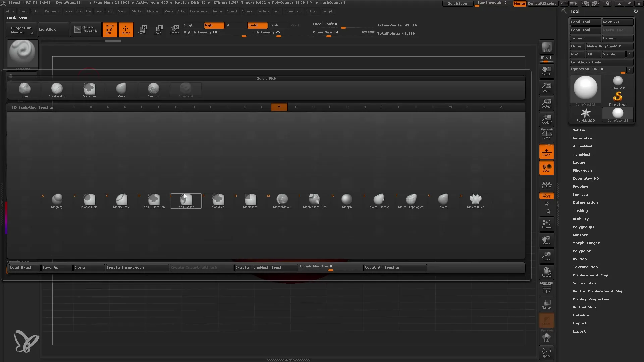Toggle Local symmetry button
Viewport: 644px width, 362px height.
click(x=546, y=168)
